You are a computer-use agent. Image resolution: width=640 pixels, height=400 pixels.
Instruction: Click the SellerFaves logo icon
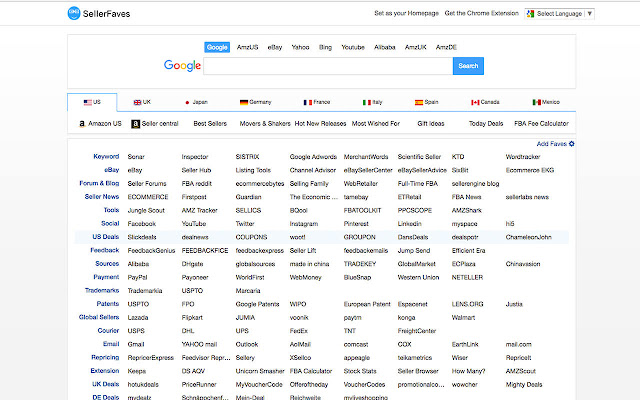[74, 13]
